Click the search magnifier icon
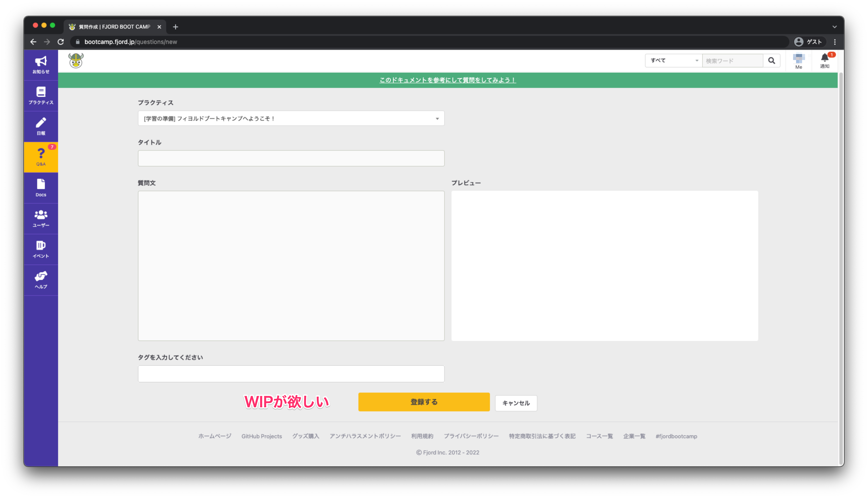The image size is (868, 498). click(771, 61)
